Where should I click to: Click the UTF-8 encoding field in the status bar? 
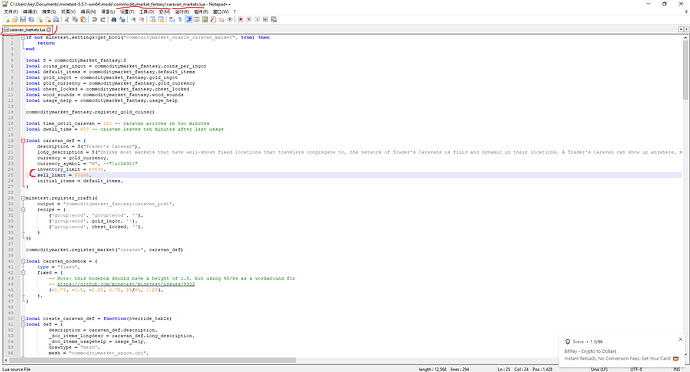[x=636, y=369]
